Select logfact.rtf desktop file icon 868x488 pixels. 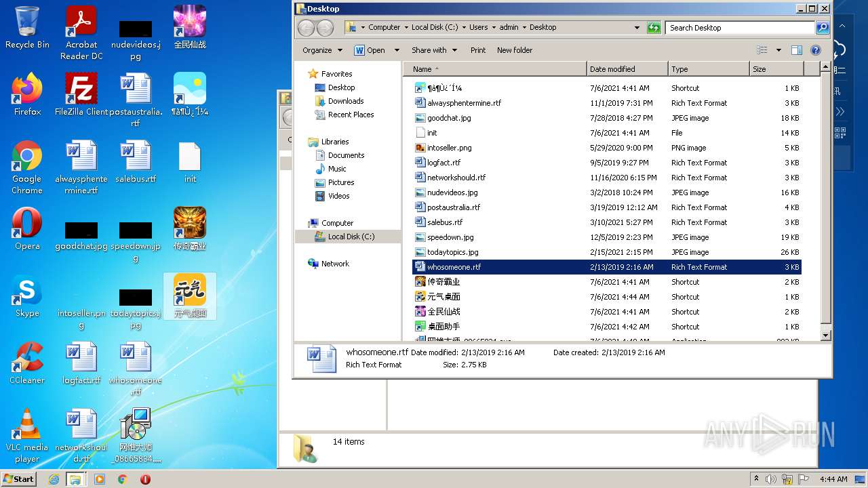pyautogui.click(x=81, y=363)
